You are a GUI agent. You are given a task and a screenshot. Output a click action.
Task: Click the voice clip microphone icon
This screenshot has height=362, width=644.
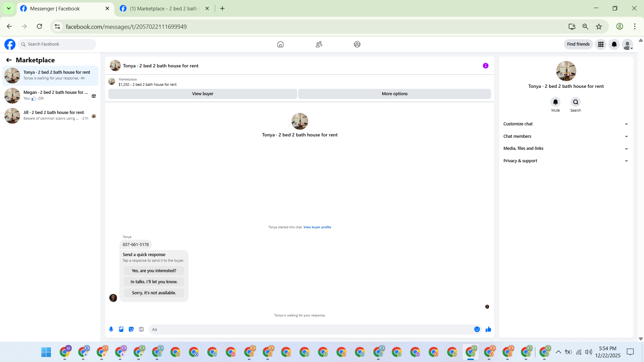pyautogui.click(x=111, y=329)
